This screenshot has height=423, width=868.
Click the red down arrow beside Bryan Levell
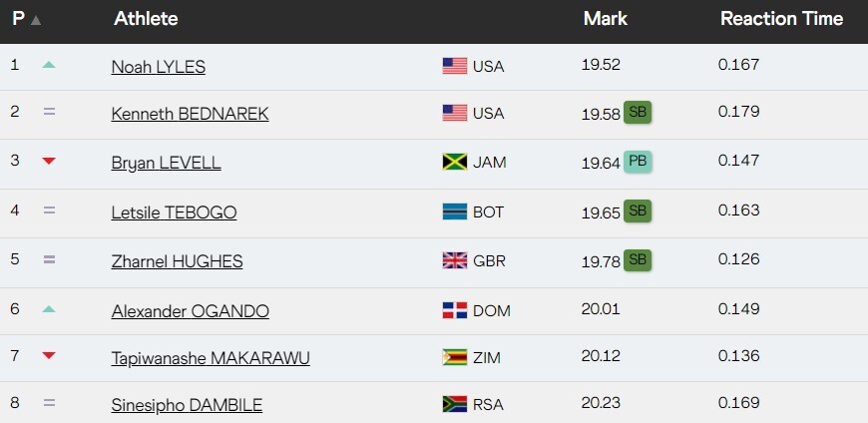tap(49, 162)
